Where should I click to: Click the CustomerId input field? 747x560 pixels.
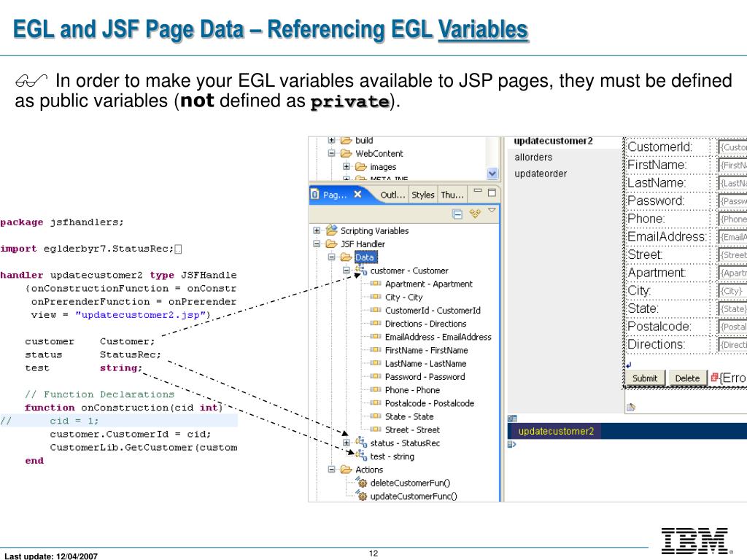click(732, 147)
